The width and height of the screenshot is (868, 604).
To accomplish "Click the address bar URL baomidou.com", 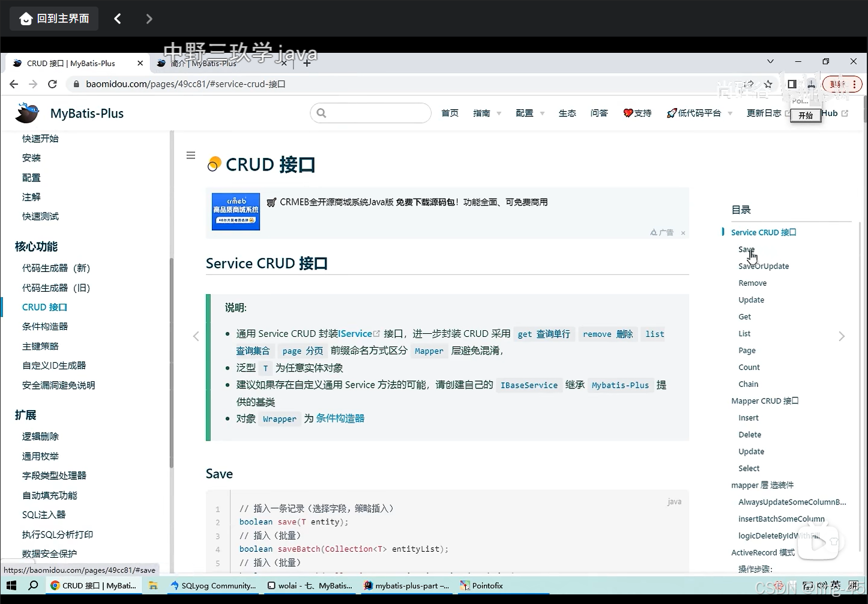I will coord(185,84).
